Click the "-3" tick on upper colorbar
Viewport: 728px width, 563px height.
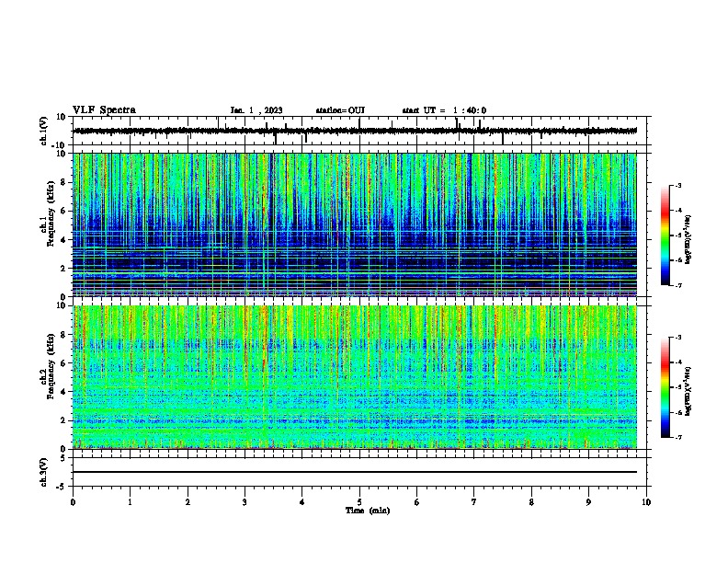pos(677,186)
